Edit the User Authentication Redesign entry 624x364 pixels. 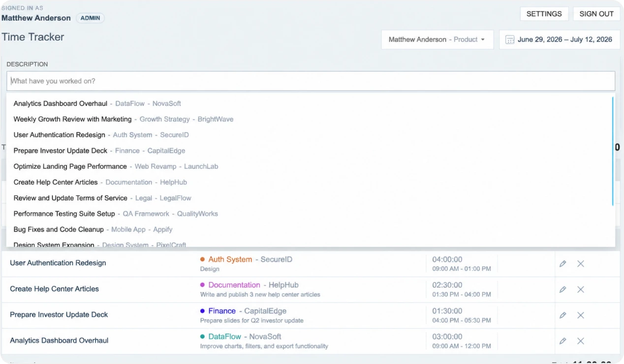562,264
